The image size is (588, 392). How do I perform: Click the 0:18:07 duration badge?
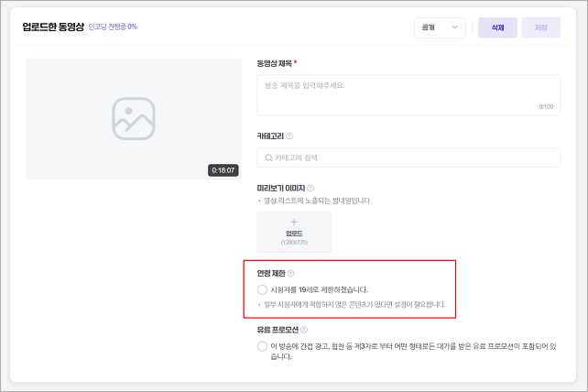click(x=223, y=170)
